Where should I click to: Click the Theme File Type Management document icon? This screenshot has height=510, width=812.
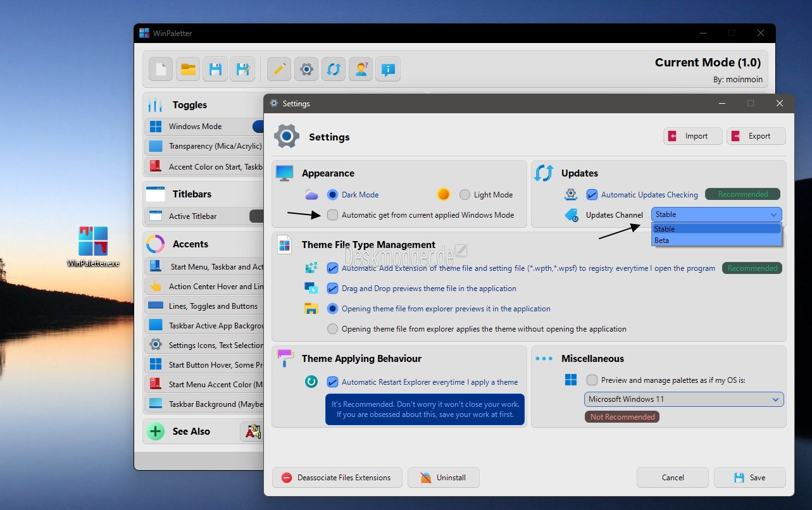click(x=285, y=245)
